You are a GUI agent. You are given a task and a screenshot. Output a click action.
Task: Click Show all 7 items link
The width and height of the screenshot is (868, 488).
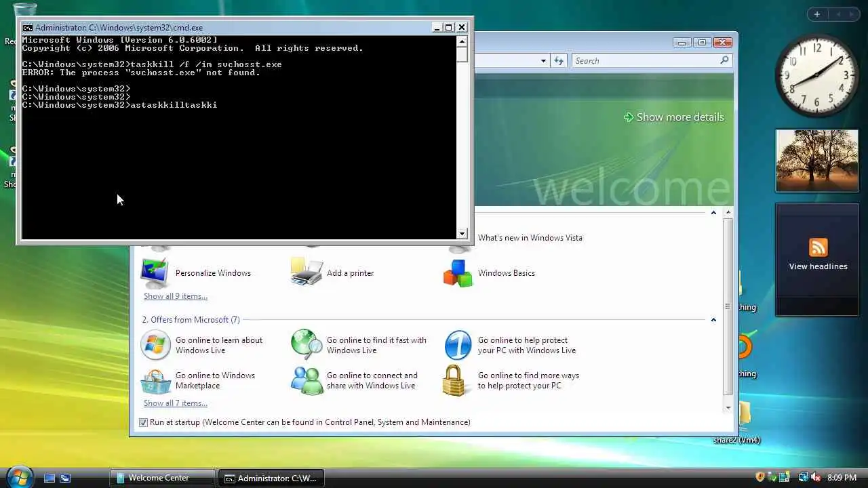tap(176, 403)
